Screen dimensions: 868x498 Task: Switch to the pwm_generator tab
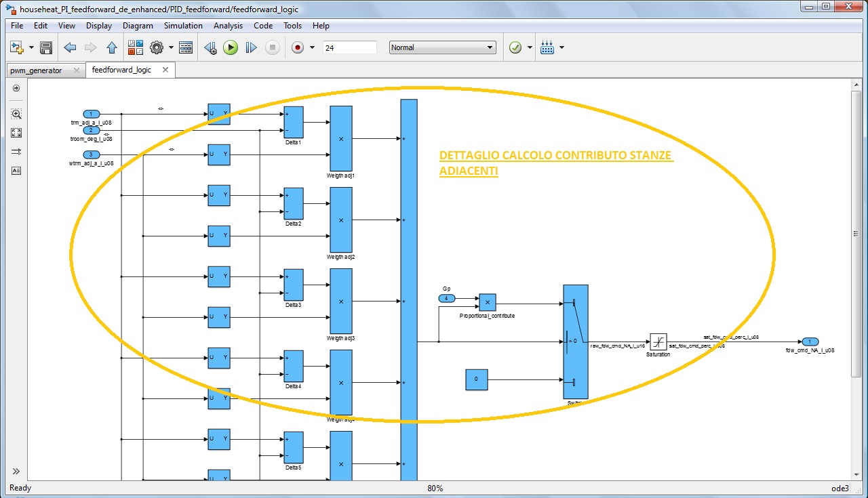(36, 70)
